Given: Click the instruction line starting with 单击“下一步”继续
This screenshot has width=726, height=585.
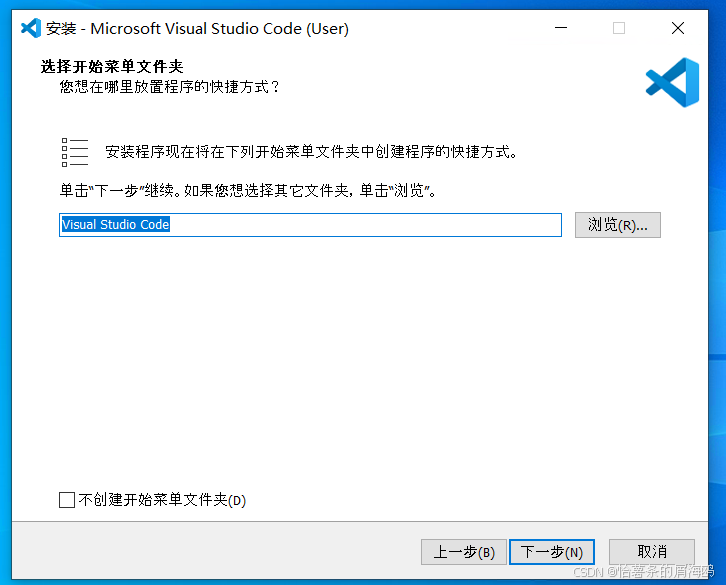Looking at the screenshot, I should [x=248, y=190].
